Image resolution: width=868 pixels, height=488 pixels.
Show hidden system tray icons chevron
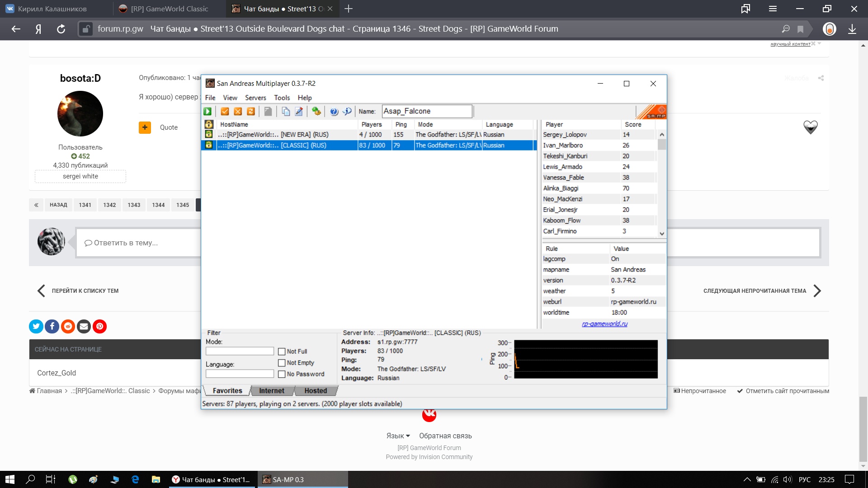click(747, 479)
